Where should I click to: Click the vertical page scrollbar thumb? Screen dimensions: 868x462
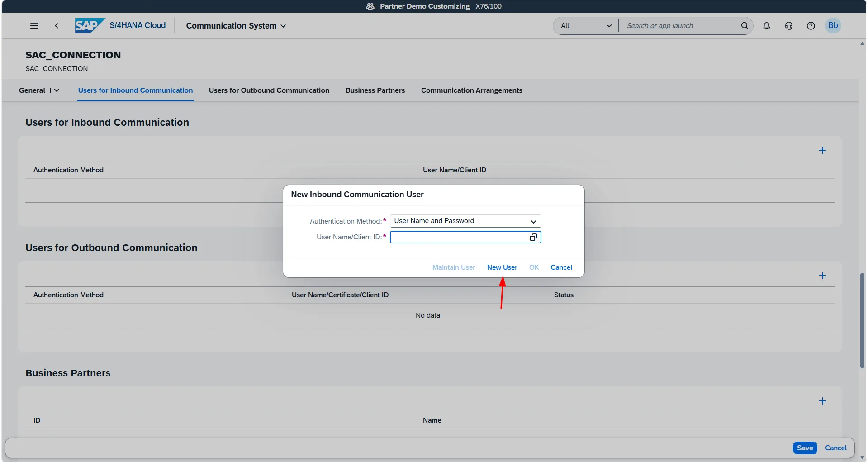tap(862, 320)
